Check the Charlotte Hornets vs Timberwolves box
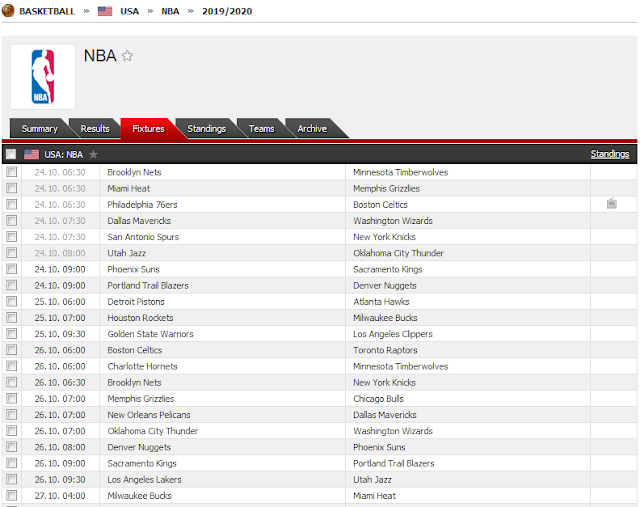640x507 pixels. (x=11, y=366)
